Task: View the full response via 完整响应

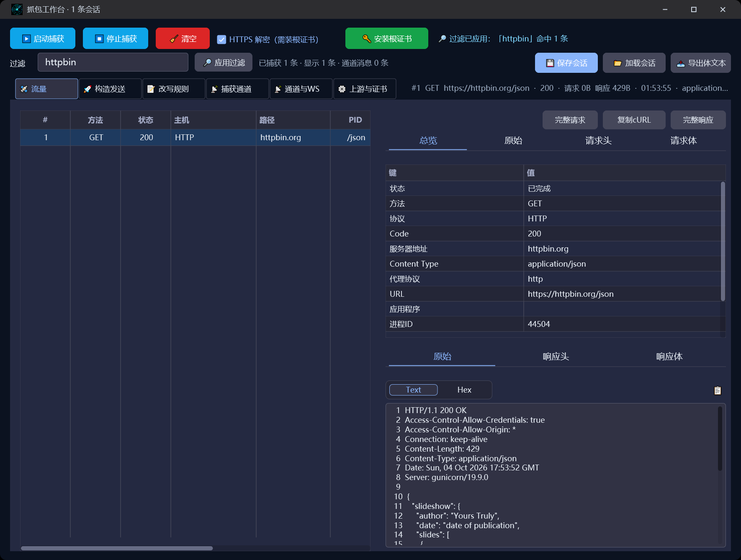Action: pyautogui.click(x=698, y=120)
